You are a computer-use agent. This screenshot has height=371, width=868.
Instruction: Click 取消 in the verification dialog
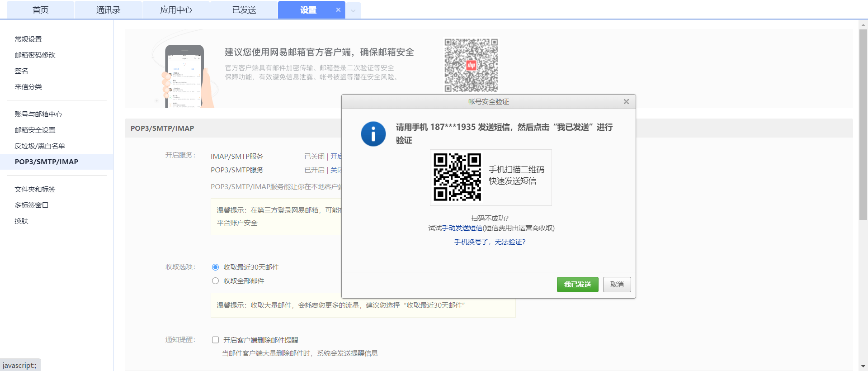[x=617, y=285]
